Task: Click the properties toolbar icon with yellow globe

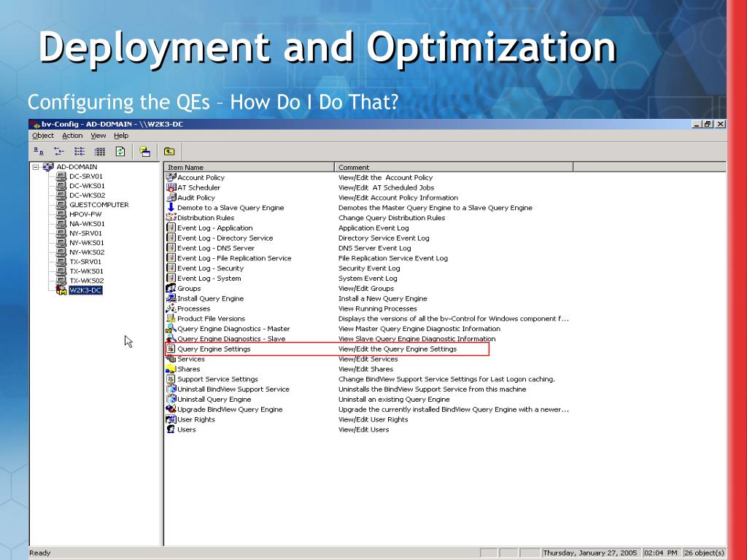Action: (x=145, y=152)
